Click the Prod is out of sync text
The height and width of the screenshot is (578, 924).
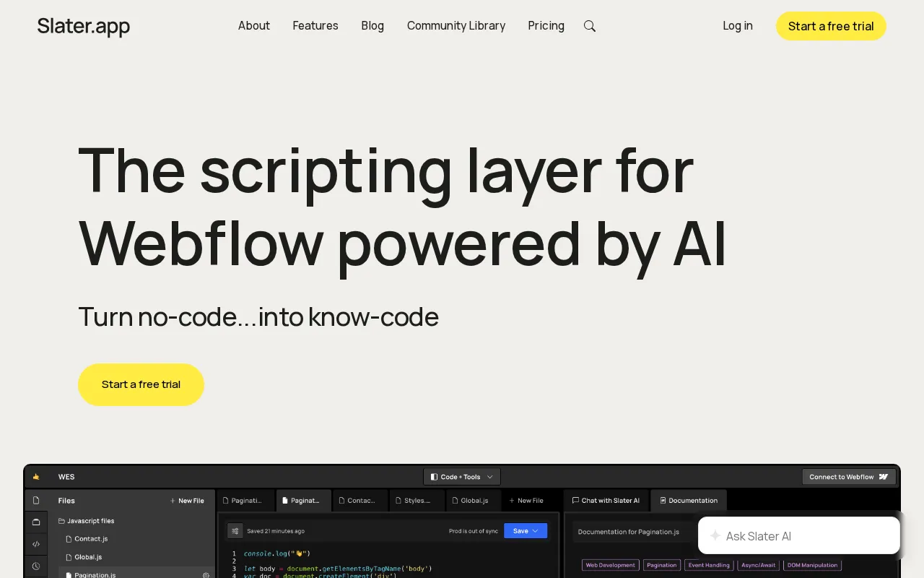pyautogui.click(x=474, y=531)
